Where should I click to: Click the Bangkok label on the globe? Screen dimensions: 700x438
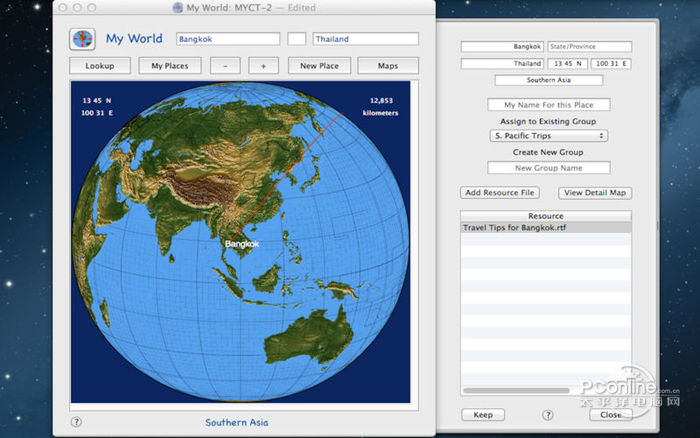coord(242,244)
